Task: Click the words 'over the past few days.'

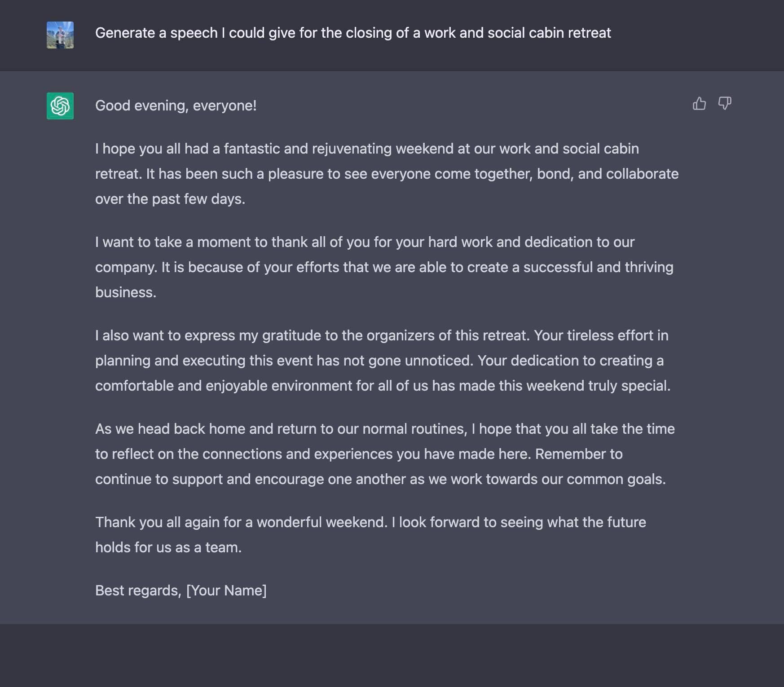Action: [x=170, y=199]
